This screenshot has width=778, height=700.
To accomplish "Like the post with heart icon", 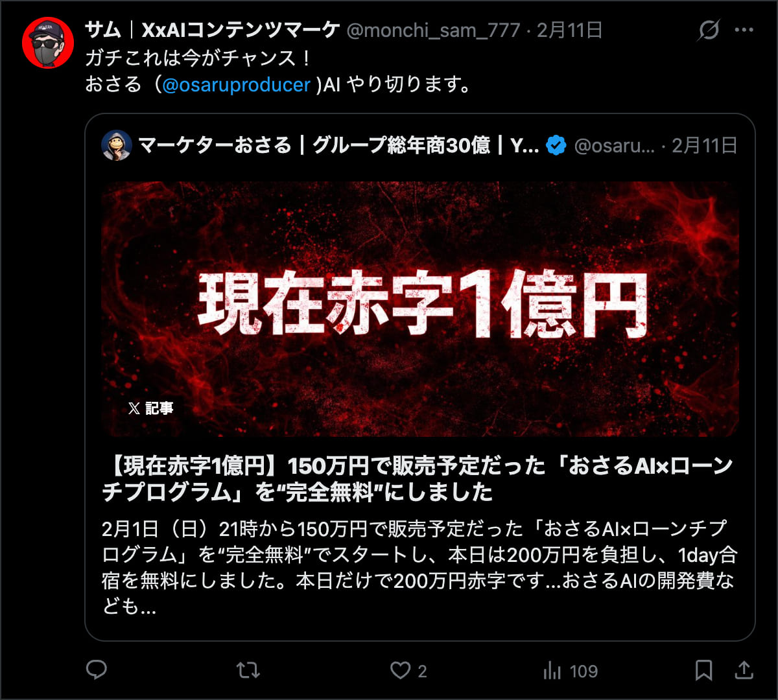I will pos(400,670).
